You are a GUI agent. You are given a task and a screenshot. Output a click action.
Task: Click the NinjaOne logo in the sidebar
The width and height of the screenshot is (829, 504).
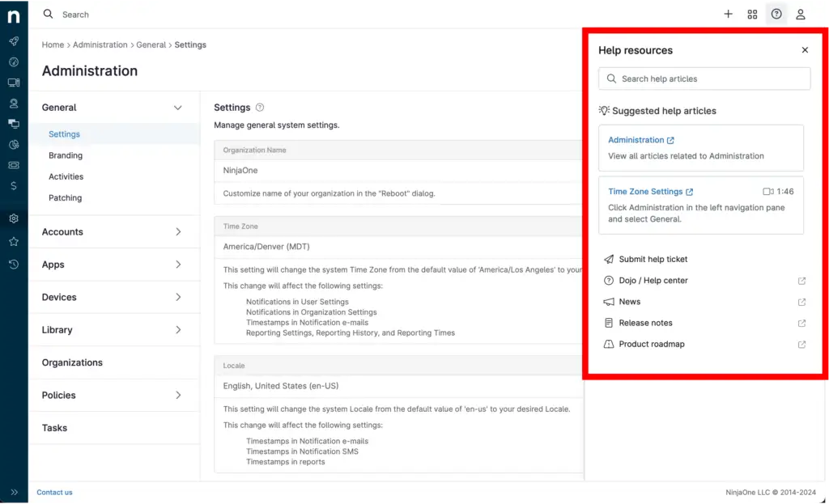[14, 16]
